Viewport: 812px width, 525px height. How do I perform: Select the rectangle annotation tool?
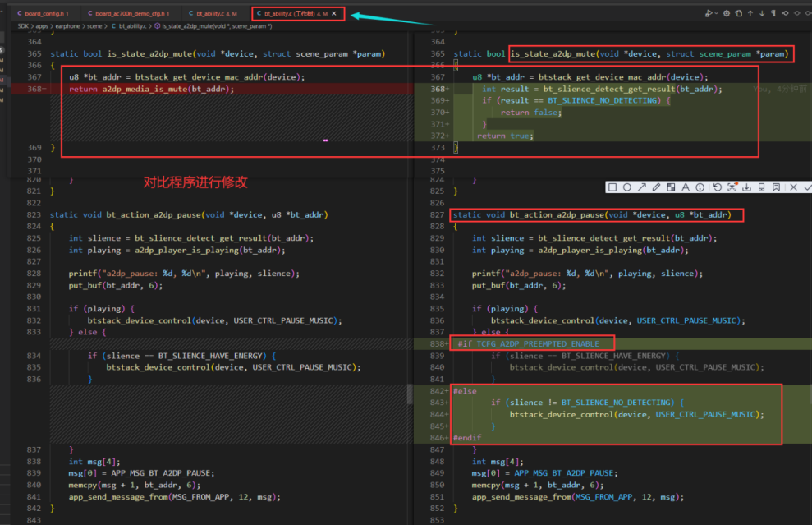tap(612, 187)
